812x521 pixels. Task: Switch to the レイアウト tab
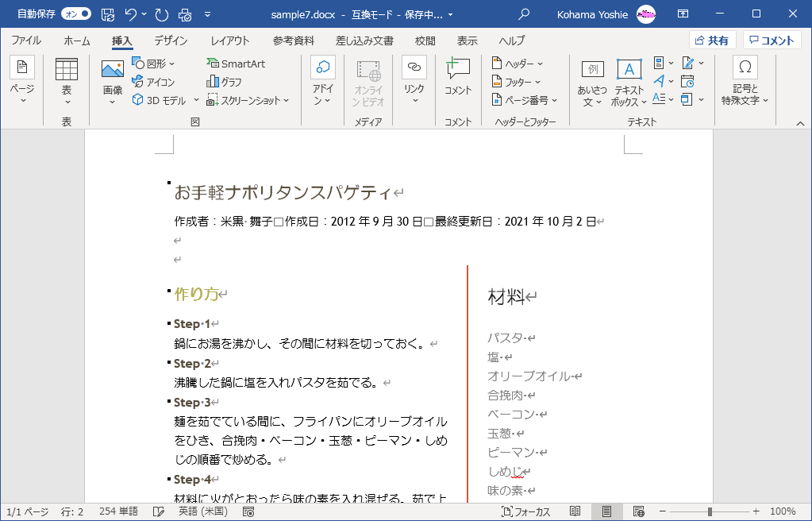(230, 41)
